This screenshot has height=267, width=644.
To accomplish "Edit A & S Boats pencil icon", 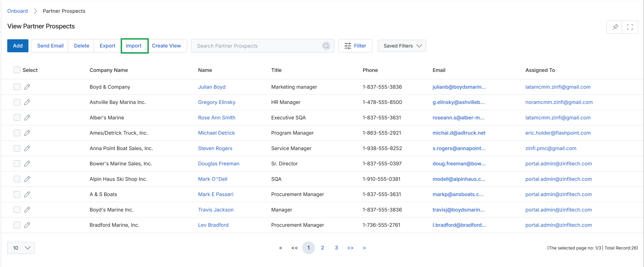I will (x=27, y=194).
